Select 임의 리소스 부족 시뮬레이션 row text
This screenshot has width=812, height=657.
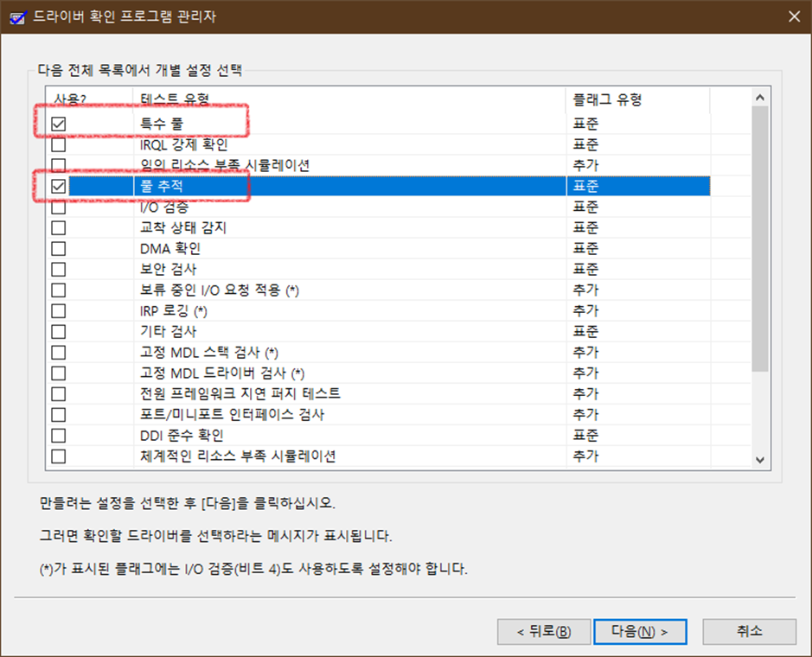coord(225,165)
